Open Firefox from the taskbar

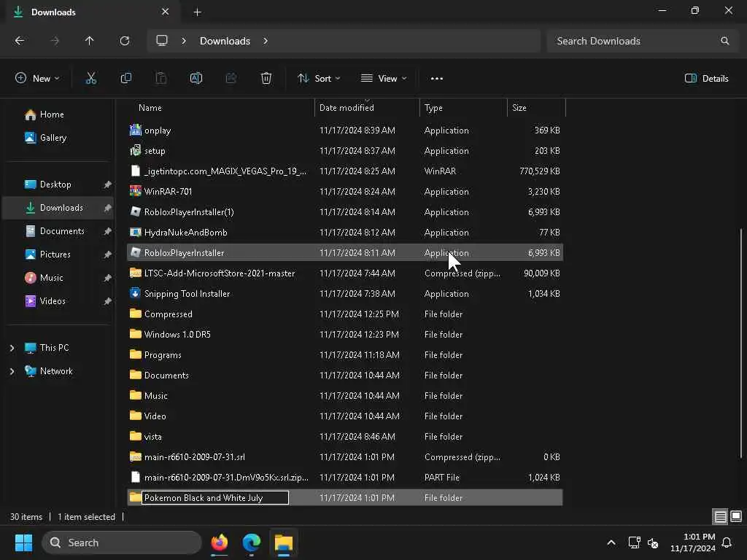click(220, 542)
